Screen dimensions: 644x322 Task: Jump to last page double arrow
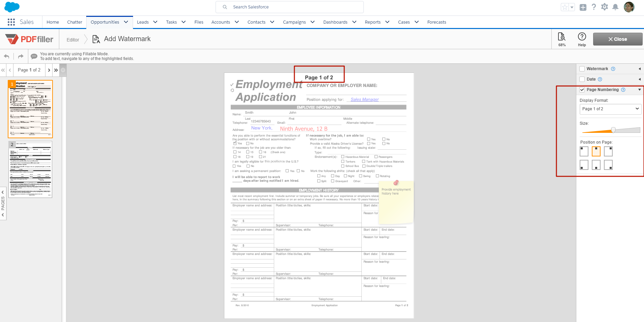[56, 70]
